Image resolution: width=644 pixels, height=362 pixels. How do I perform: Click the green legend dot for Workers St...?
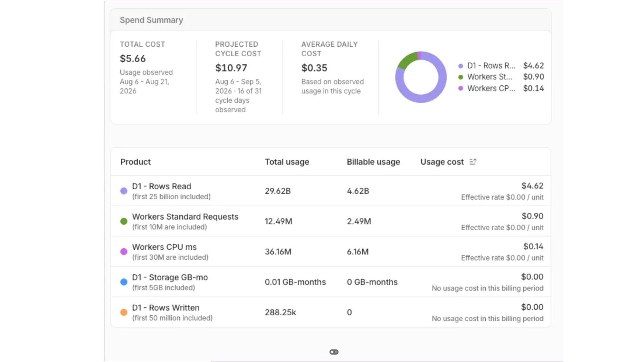coord(461,77)
